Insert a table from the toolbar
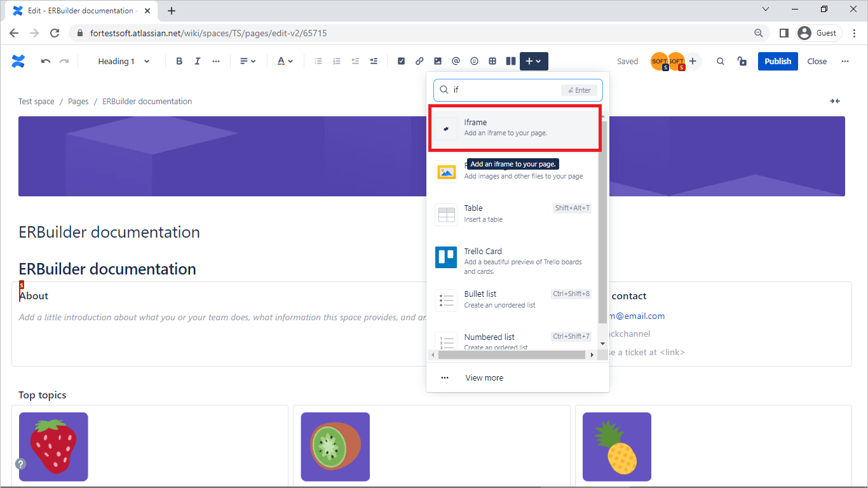Viewport: 868px width, 488px height. pyautogui.click(x=492, y=61)
